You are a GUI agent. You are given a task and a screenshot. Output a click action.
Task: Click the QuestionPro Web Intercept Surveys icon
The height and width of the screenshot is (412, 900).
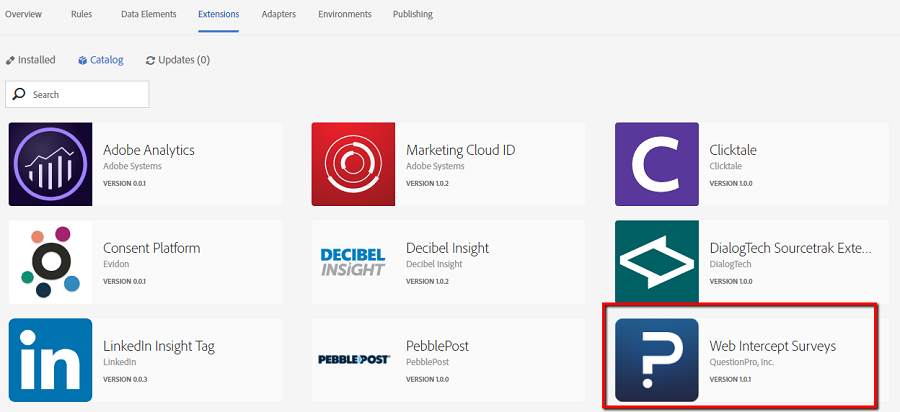click(656, 360)
